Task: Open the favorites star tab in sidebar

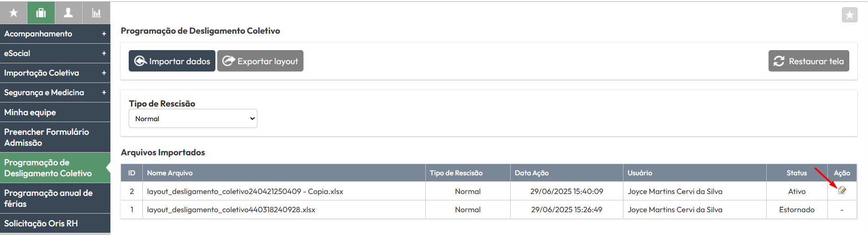Action: tap(14, 13)
